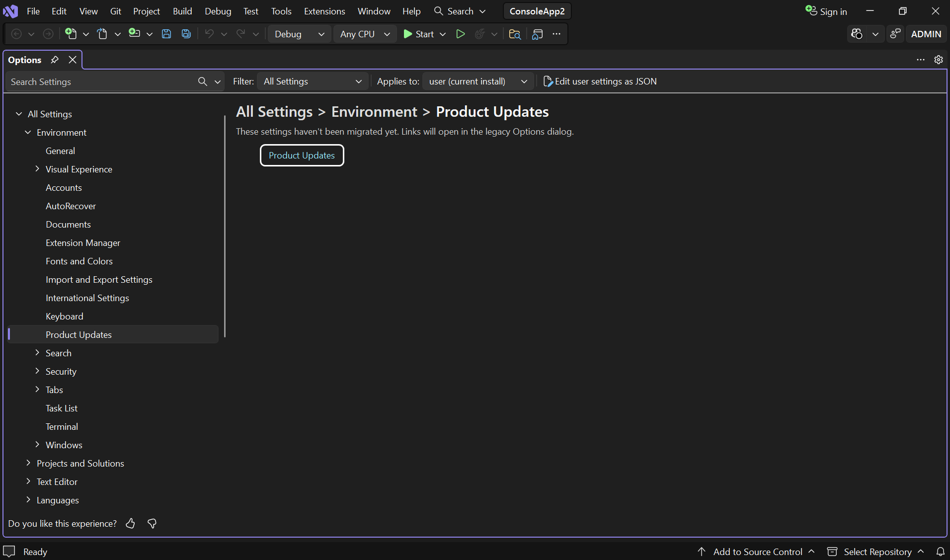Close the Options tab
Image resolution: width=950 pixels, height=560 pixels.
tap(73, 60)
